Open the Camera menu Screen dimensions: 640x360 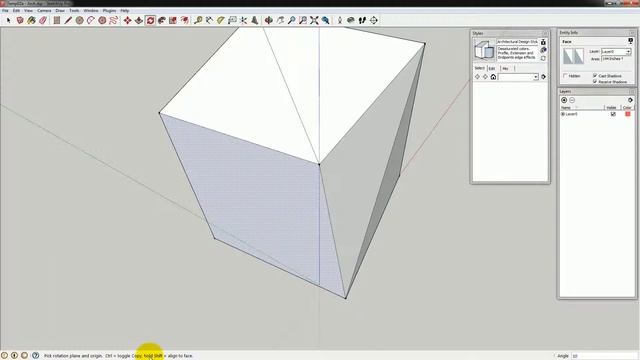(44, 11)
